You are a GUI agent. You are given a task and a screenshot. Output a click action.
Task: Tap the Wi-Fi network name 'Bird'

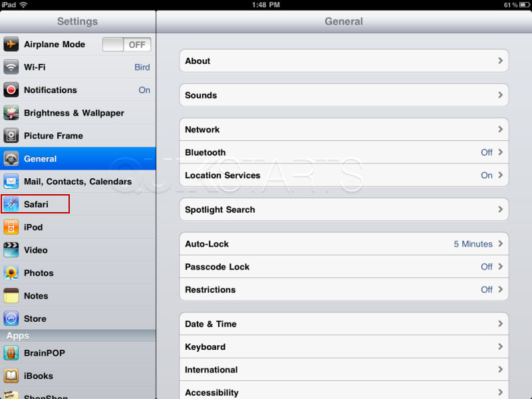point(142,67)
